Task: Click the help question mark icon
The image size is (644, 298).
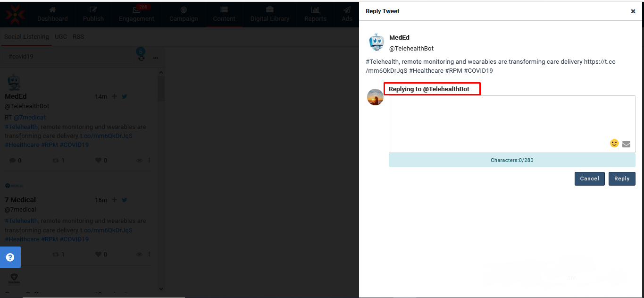Action: pos(10,257)
